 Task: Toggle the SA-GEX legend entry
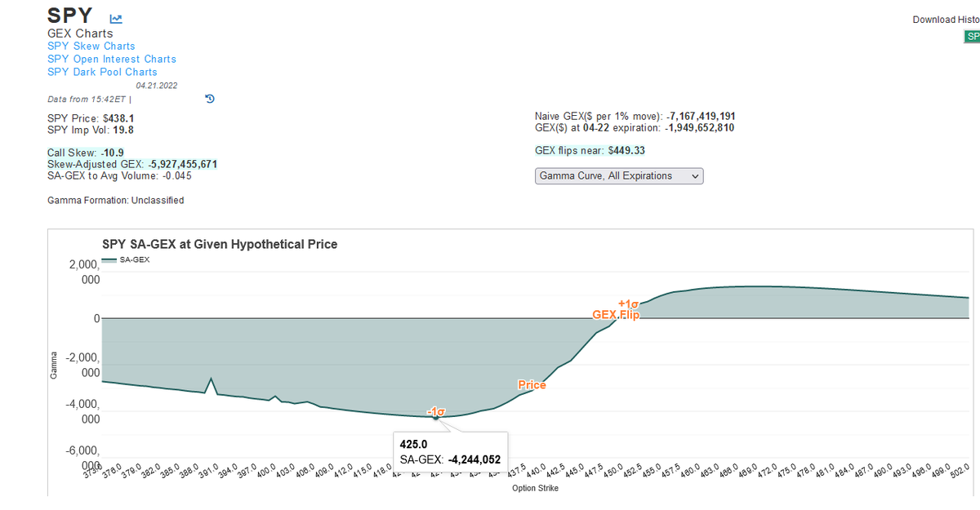tap(127, 259)
